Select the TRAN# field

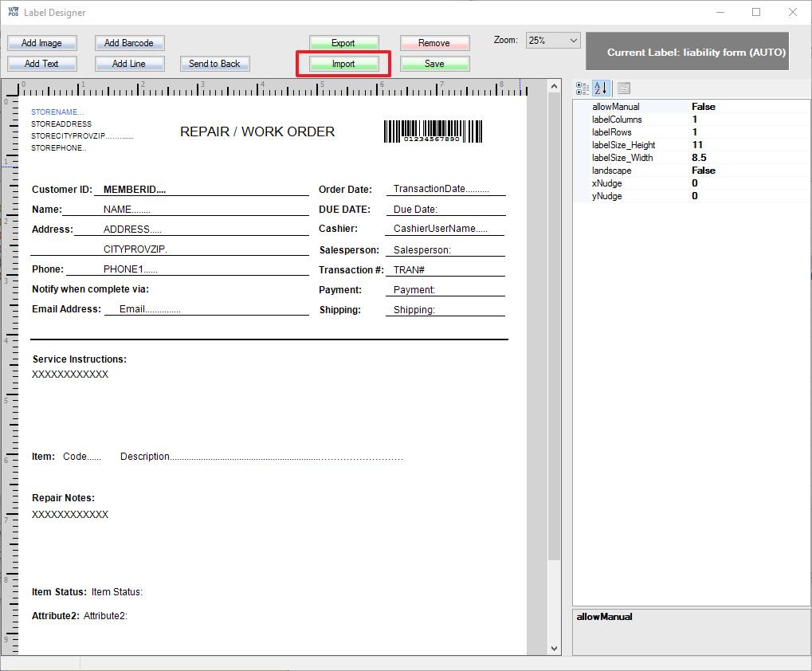pyautogui.click(x=409, y=269)
